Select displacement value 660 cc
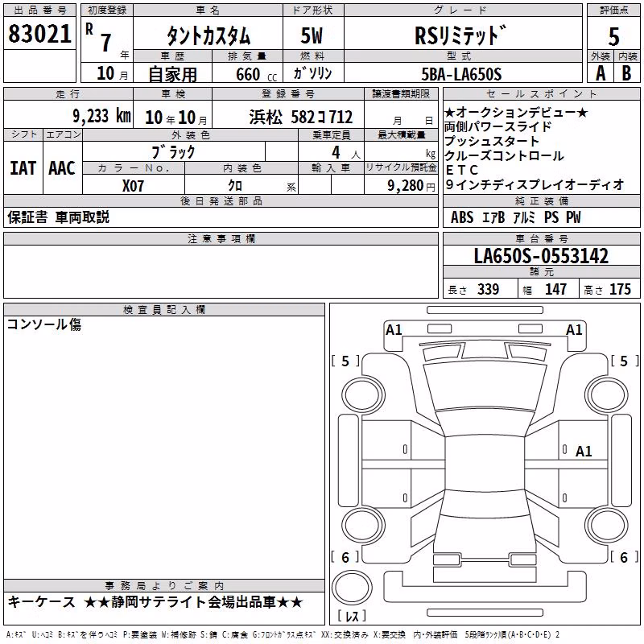Screen dimensions: 644x644 (256, 74)
